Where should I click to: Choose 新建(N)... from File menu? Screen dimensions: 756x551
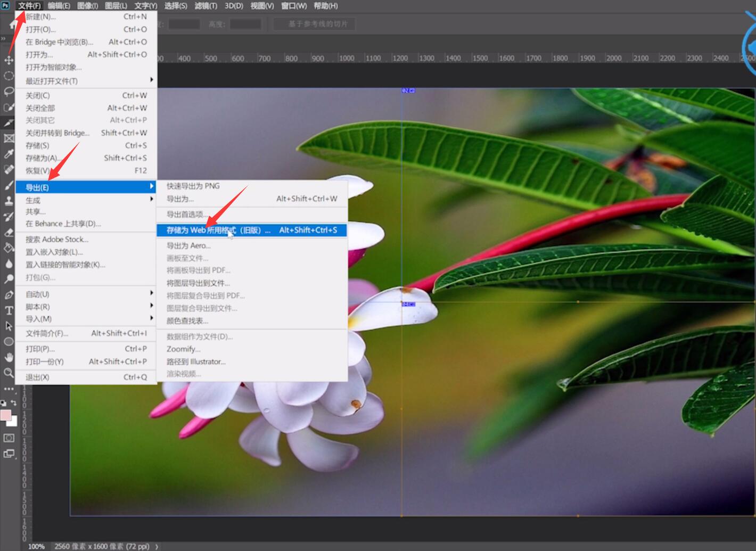(86, 17)
